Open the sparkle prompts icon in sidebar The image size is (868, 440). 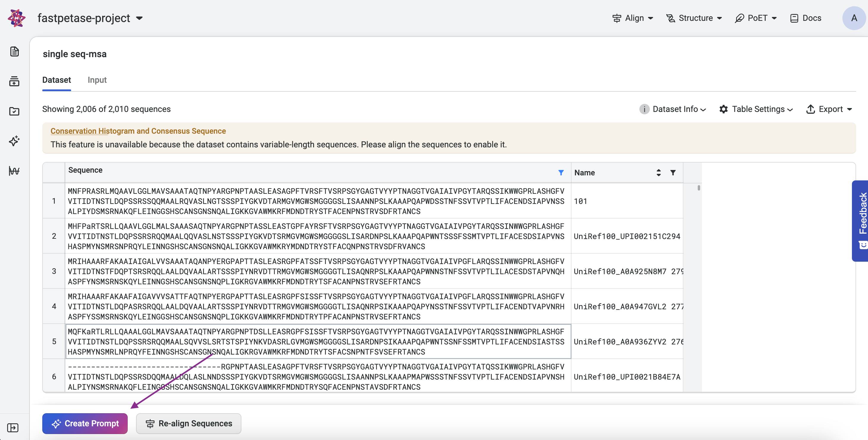coord(14,141)
